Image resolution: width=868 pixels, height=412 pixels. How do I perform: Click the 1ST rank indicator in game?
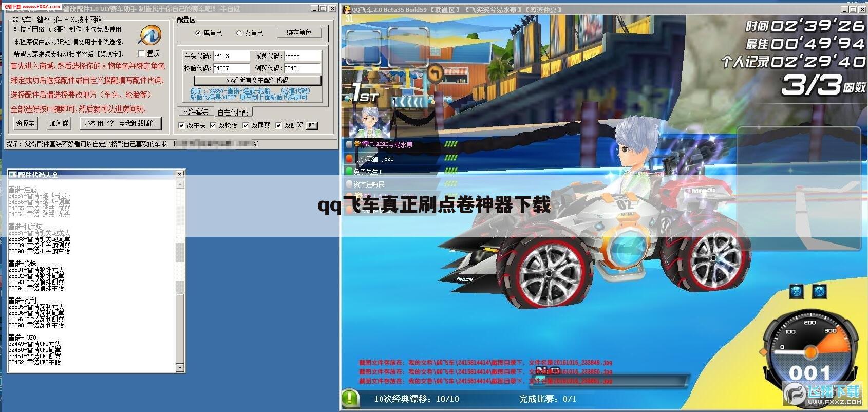click(365, 93)
